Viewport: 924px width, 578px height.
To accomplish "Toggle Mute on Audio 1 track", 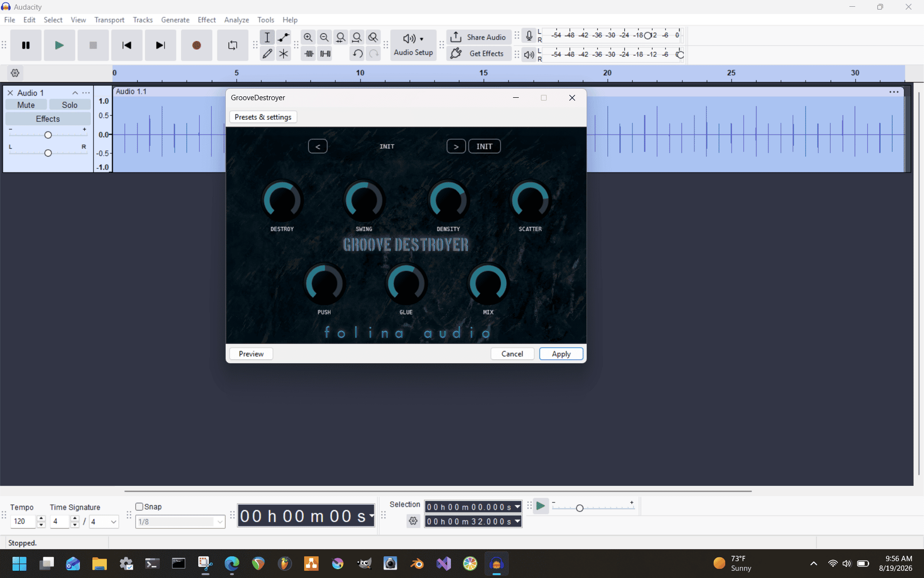I will pos(26,105).
